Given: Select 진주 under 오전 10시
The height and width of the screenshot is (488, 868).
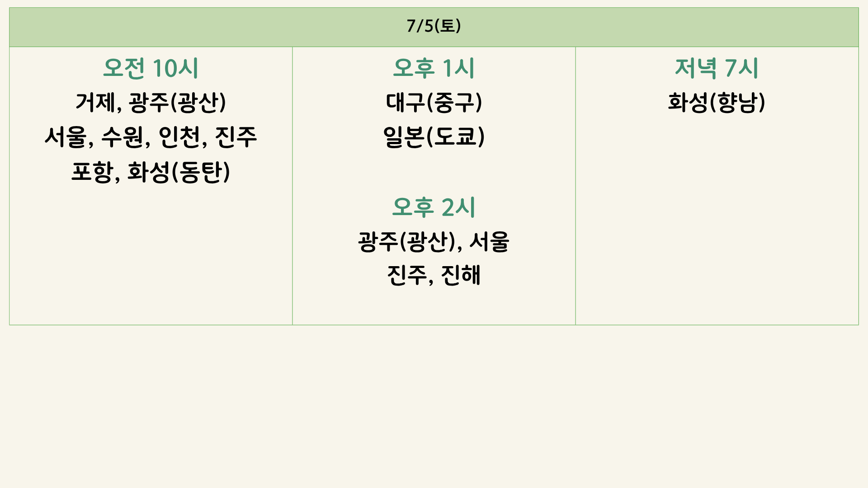Looking at the screenshot, I should 236,137.
